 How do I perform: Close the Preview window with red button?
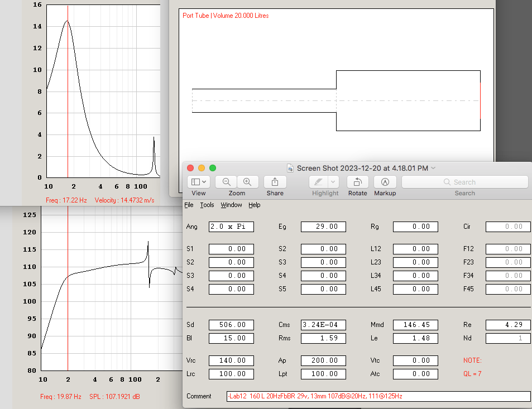[x=190, y=168]
